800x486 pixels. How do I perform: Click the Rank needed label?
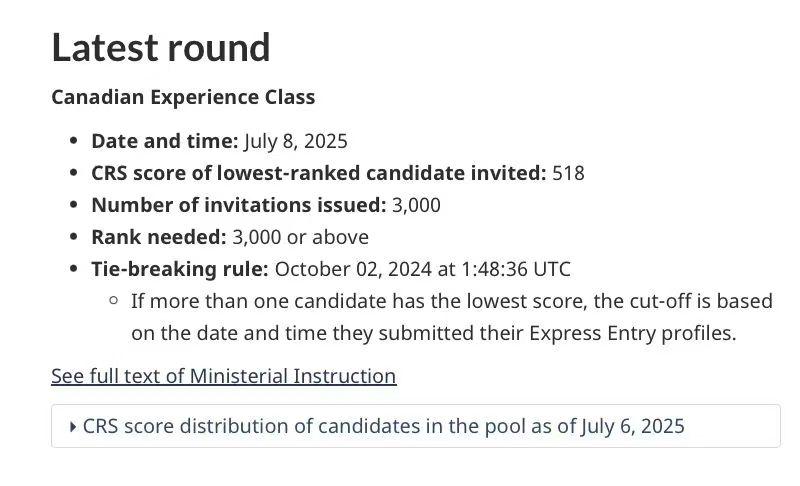[x=158, y=237]
